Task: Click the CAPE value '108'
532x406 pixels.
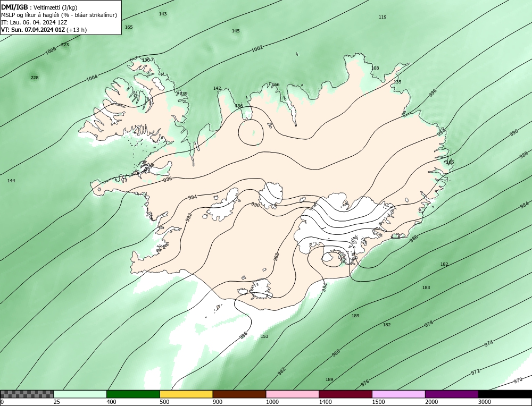Action: [375, 68]
